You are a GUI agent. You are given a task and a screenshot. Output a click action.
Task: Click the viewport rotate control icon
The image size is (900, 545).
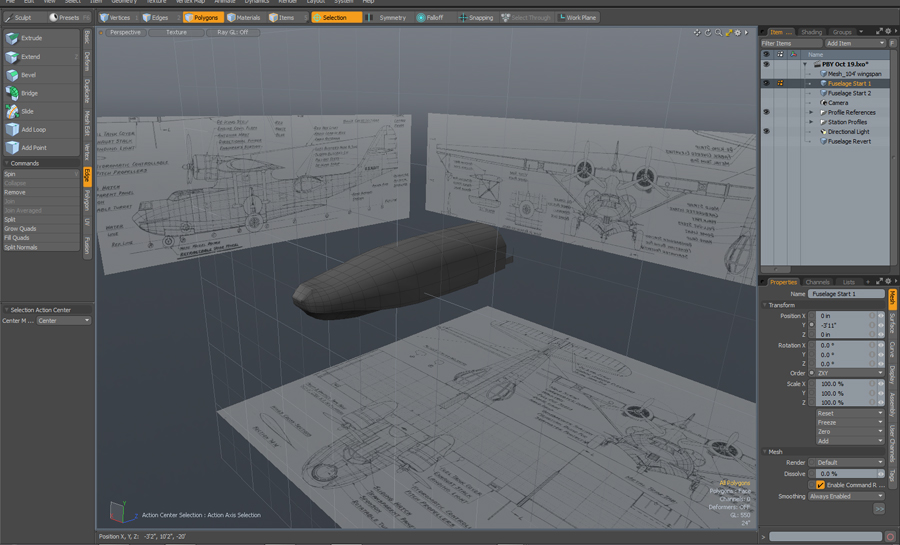pos(708,33)
